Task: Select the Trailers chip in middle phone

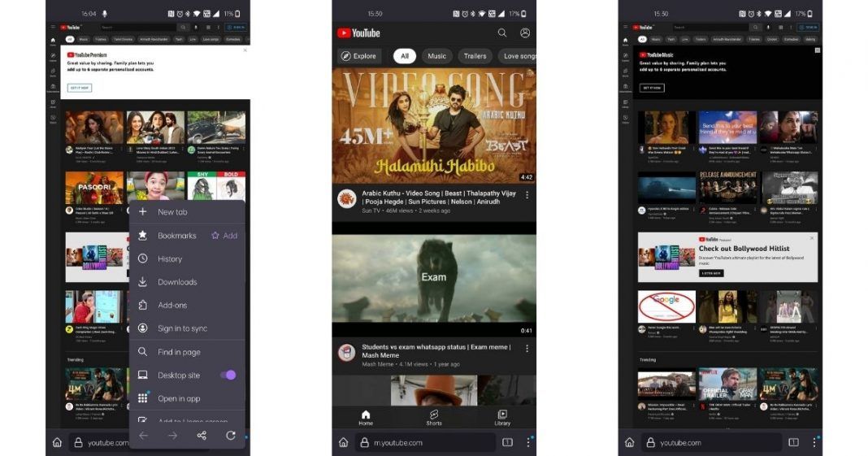Action: pos(475,56)
